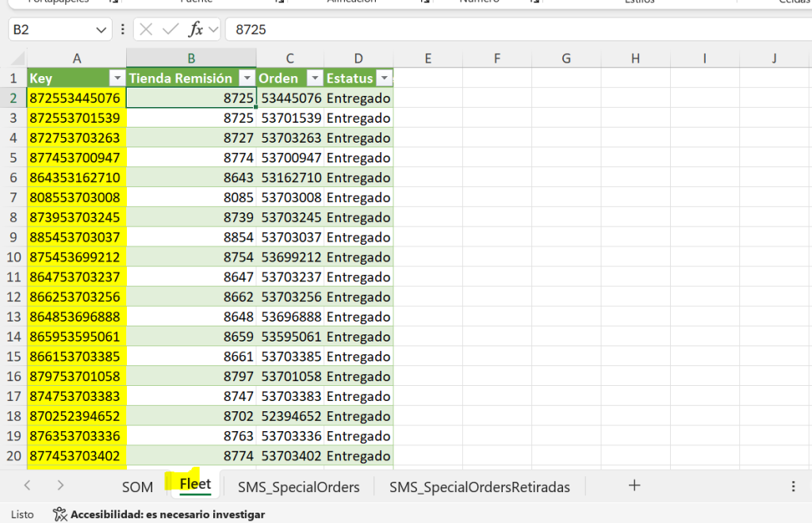Expand the Name Box dropdown arrow
This screenshot has width=812, height=523.
[x=101, y=30]
